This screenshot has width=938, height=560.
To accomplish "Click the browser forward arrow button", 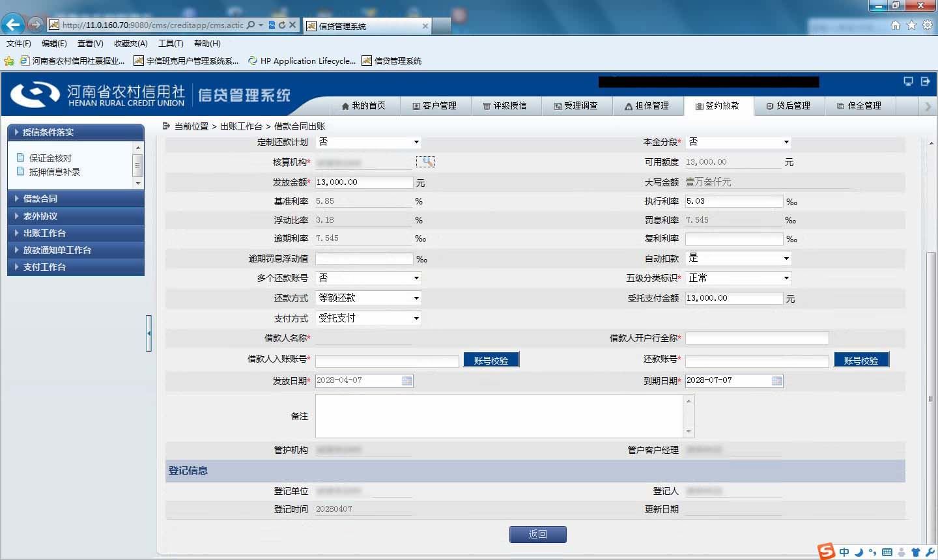I will click(36, 25).
